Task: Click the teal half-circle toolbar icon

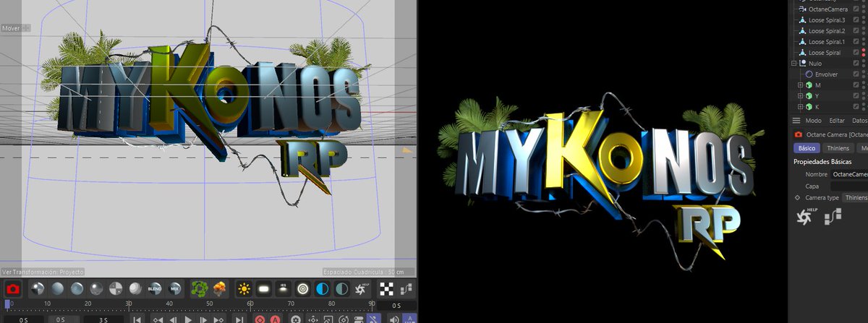Action: point(342,289)
